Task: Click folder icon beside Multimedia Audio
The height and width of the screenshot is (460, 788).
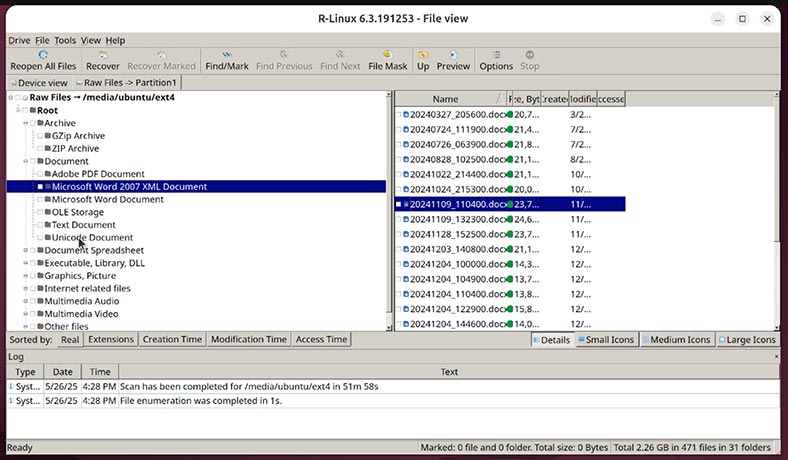Action: click(x=40, y=301)
